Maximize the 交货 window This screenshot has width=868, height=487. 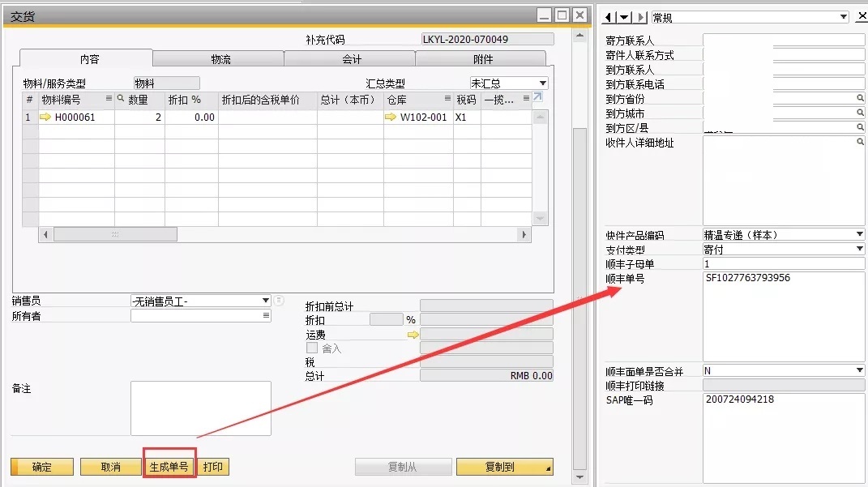pyautogui.click(x=562, y=15)
